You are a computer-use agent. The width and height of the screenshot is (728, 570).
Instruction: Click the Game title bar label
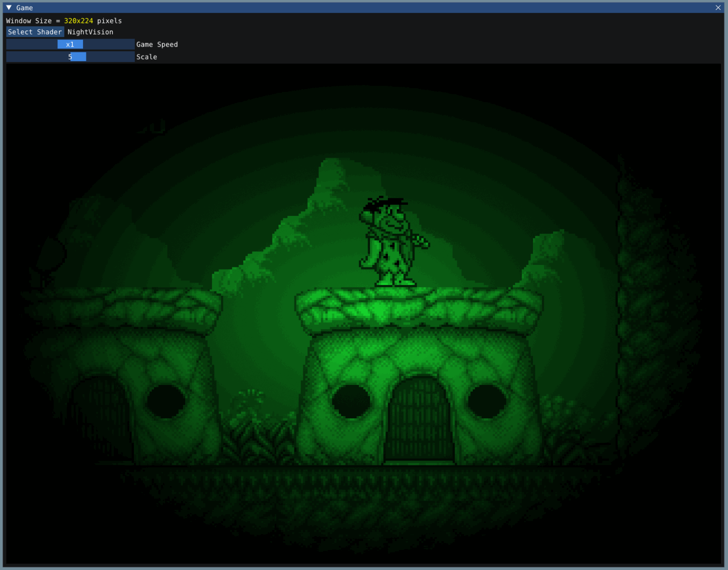(24, 7)
